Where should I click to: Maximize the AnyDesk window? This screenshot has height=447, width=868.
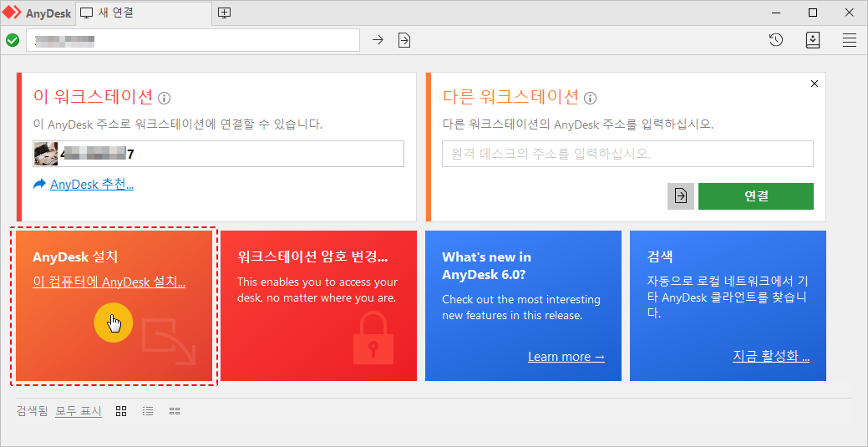point(813,13)
